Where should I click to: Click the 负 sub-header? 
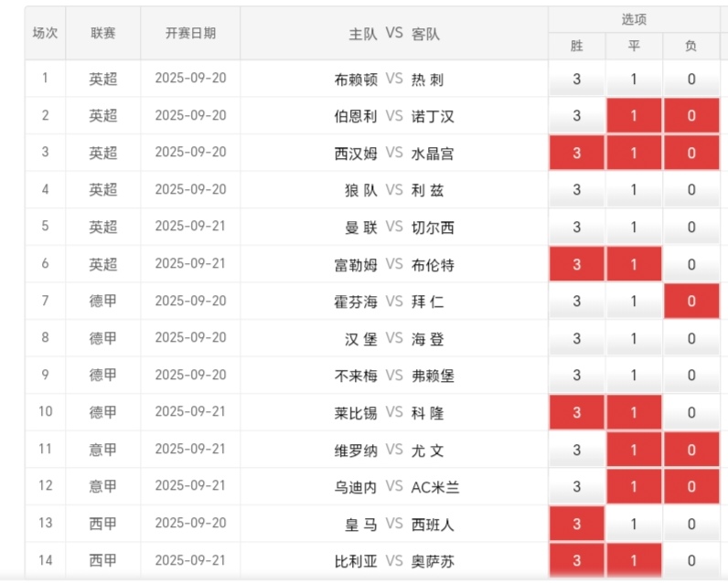coord(691,46)
